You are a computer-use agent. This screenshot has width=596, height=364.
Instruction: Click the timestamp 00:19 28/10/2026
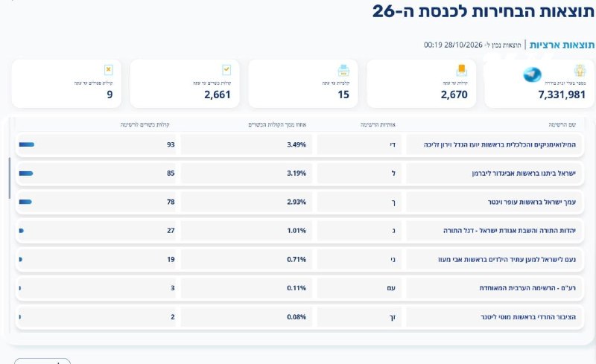tap(453, 45)
